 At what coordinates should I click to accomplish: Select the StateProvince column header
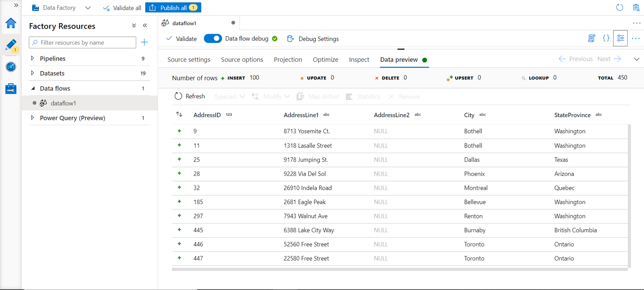(x=573, y=115)
